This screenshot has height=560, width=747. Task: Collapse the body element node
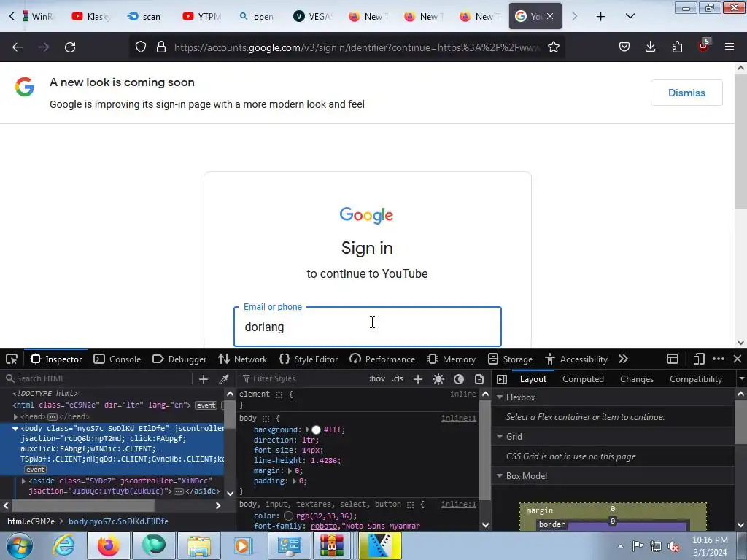(x=15, y=429)
